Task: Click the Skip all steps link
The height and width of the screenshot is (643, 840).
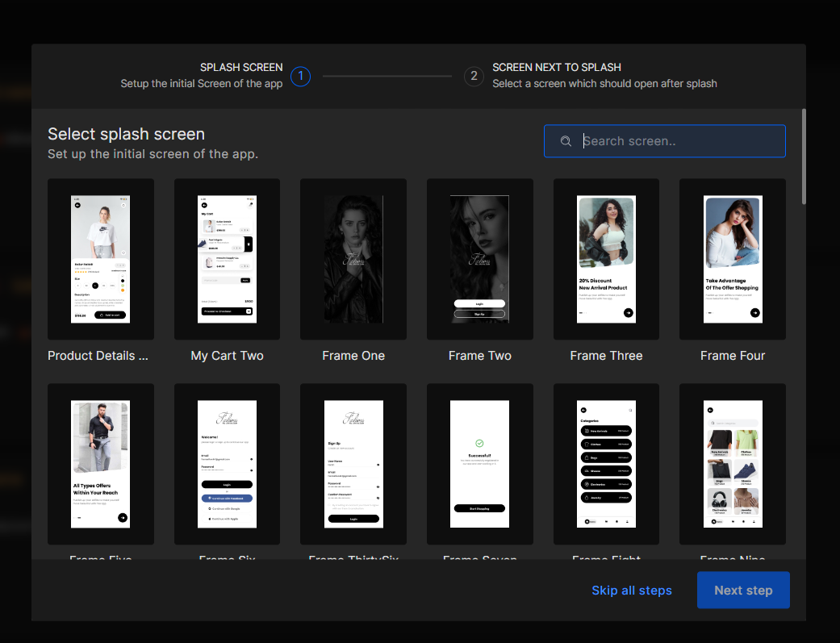Action: coord(632,590)
